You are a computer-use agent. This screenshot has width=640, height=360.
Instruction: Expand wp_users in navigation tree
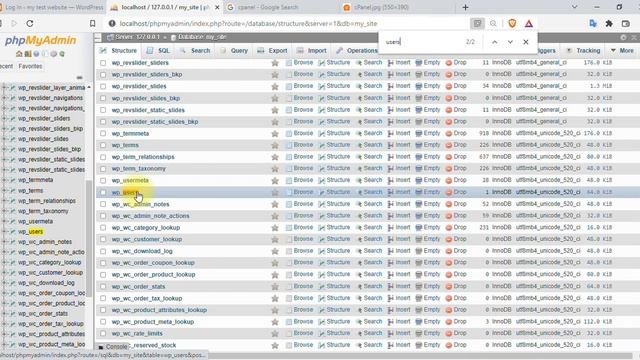pos(4,231)
